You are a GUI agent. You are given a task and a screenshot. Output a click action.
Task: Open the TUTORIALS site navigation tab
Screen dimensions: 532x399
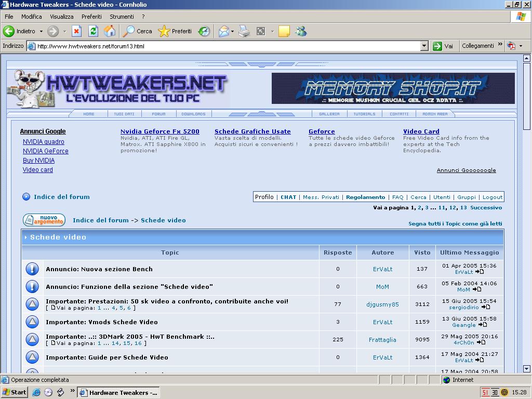tap(364, 114)
